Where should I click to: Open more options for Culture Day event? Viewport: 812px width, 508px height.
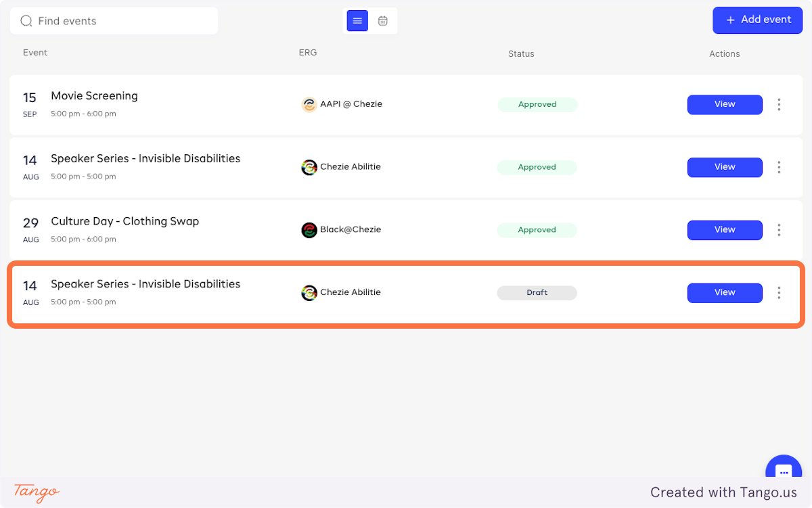point(779,230)
